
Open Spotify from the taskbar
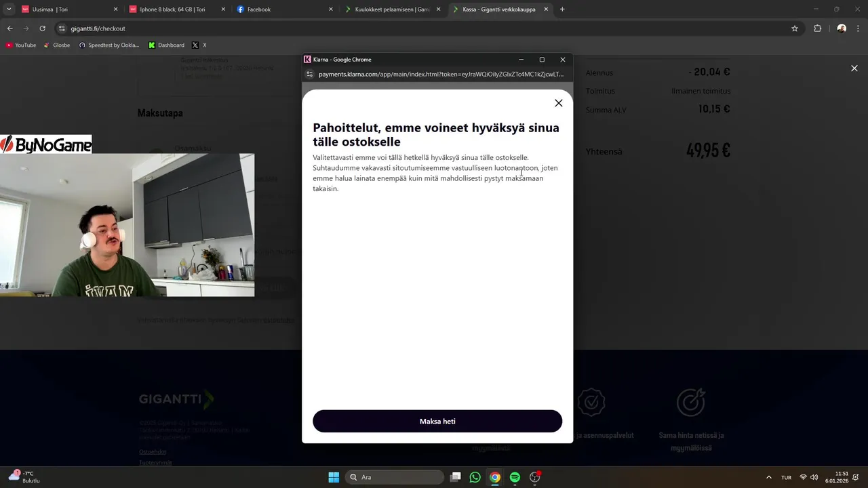tap(515, 477)
